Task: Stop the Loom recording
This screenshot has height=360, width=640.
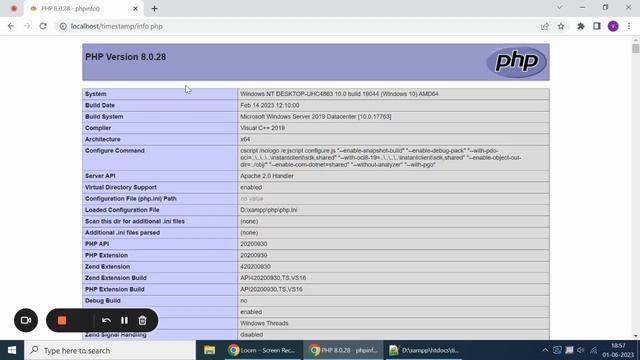Action: coord(62,320)
